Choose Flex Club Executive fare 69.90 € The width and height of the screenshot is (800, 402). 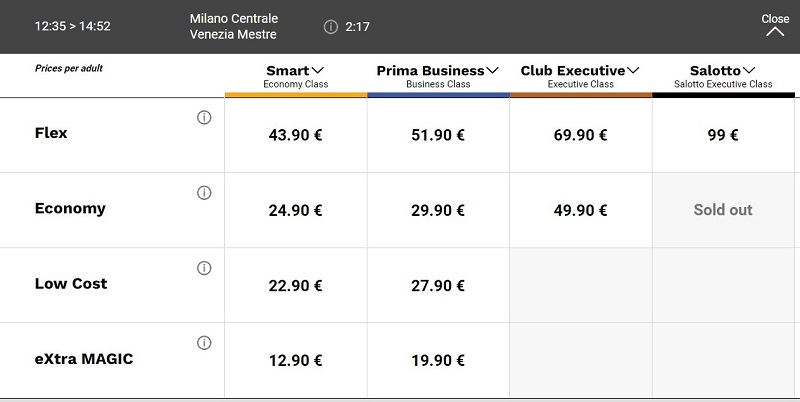[x=580, y=135]
